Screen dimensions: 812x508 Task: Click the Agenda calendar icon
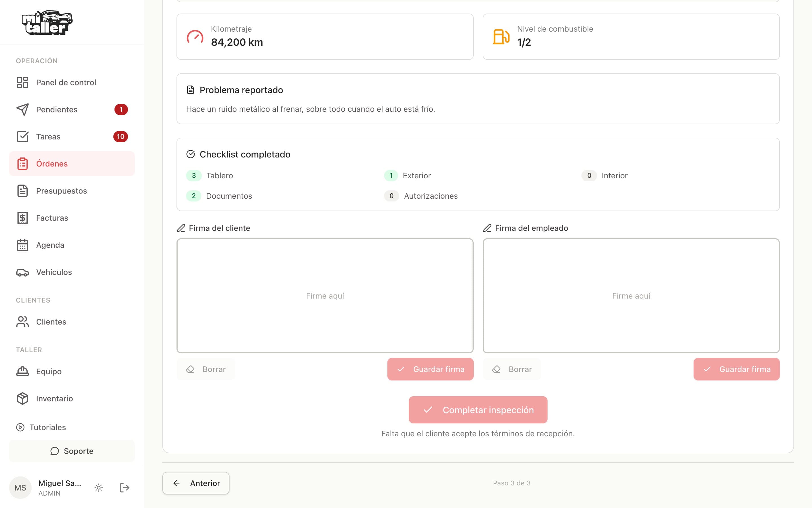(x=23, y=245)
